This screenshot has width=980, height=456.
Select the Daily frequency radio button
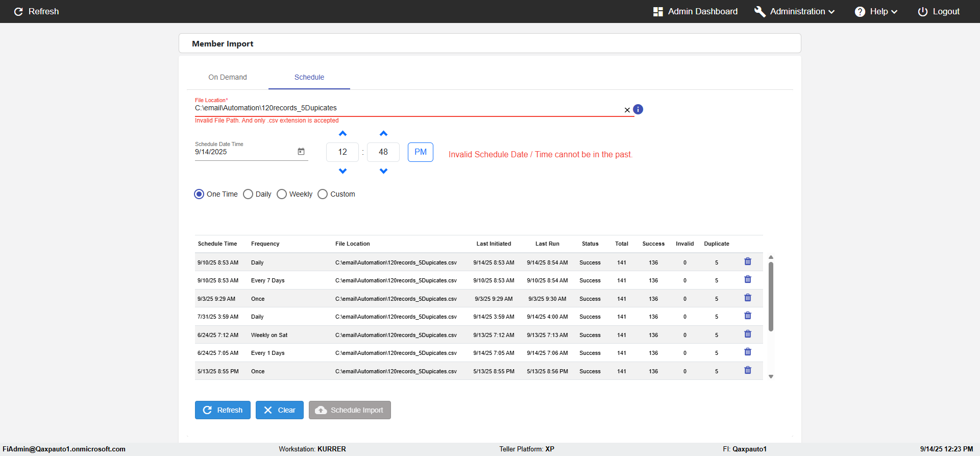[x=248, y=194]
